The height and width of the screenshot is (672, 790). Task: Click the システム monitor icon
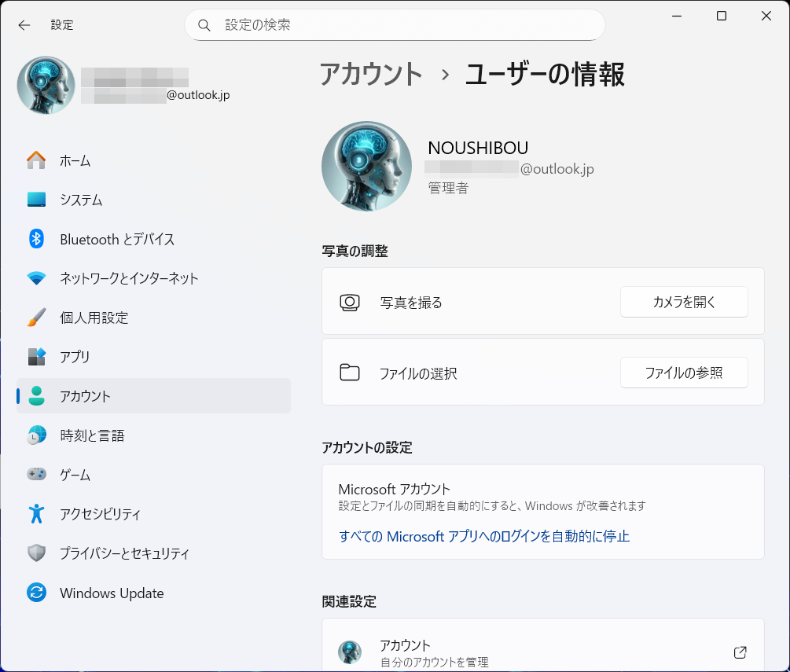(36, 200)
